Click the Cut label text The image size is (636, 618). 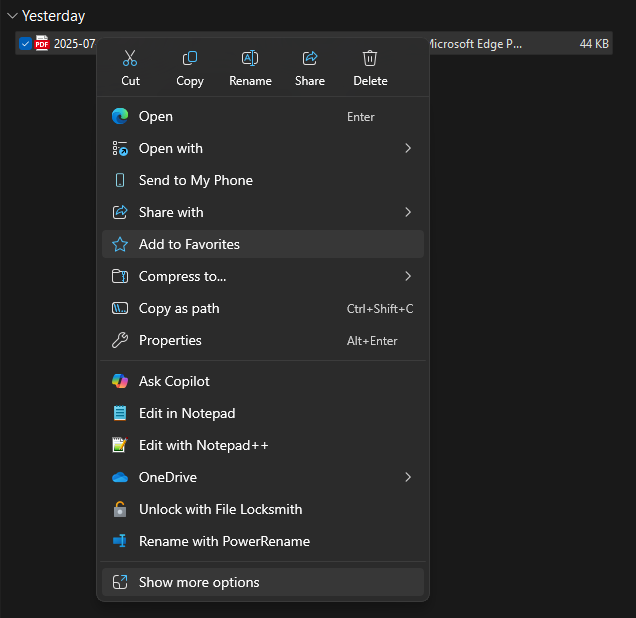click(131, 81)
